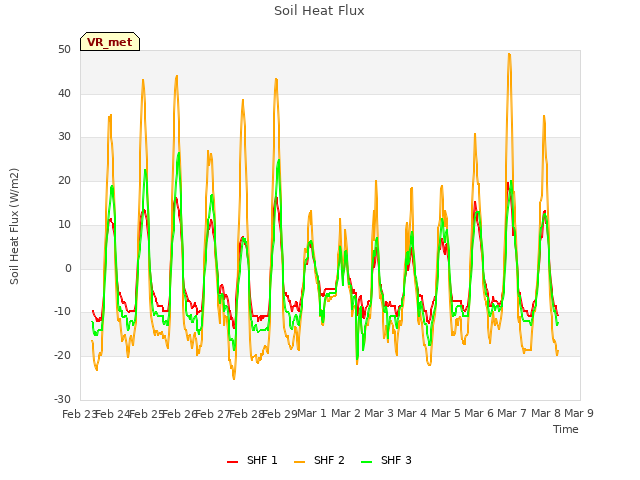Click the Mar 1 x-axis label
The width and height of the screenshot is (640, 480).
(x=312, y=413)
